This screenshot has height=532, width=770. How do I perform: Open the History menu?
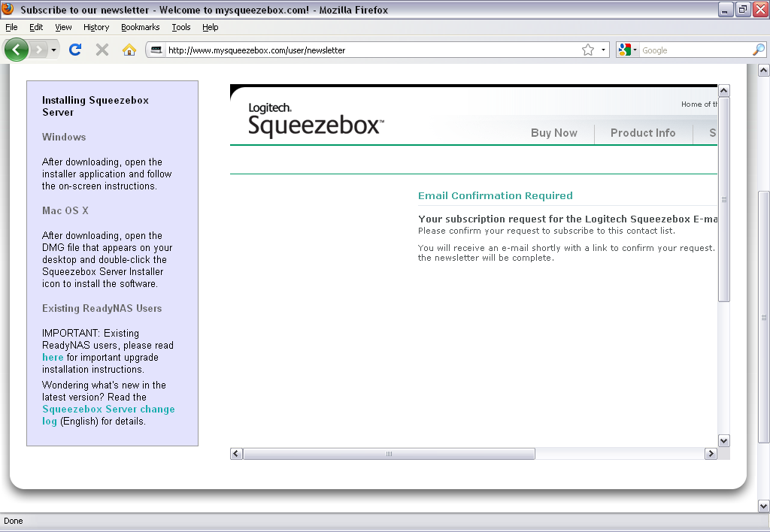tap(96, 27)
